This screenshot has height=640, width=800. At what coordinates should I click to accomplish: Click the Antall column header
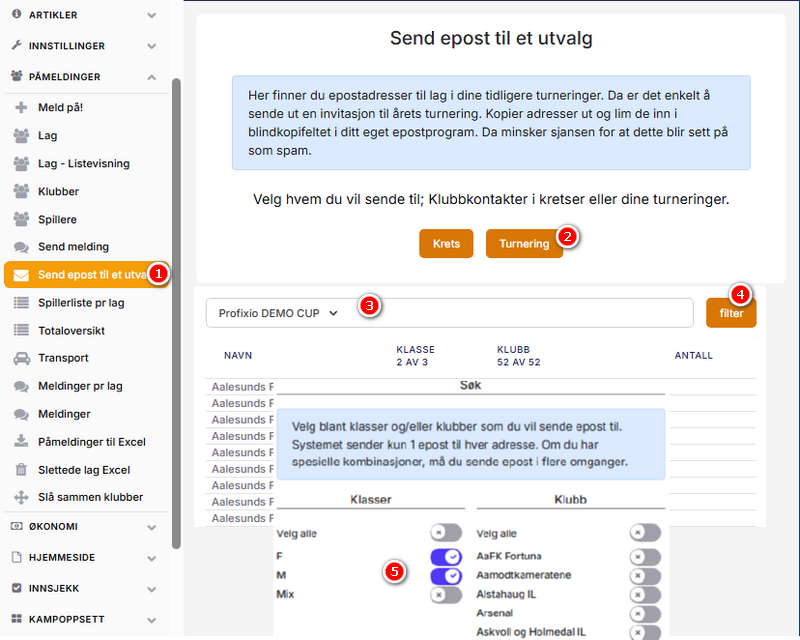pos(693,355)
